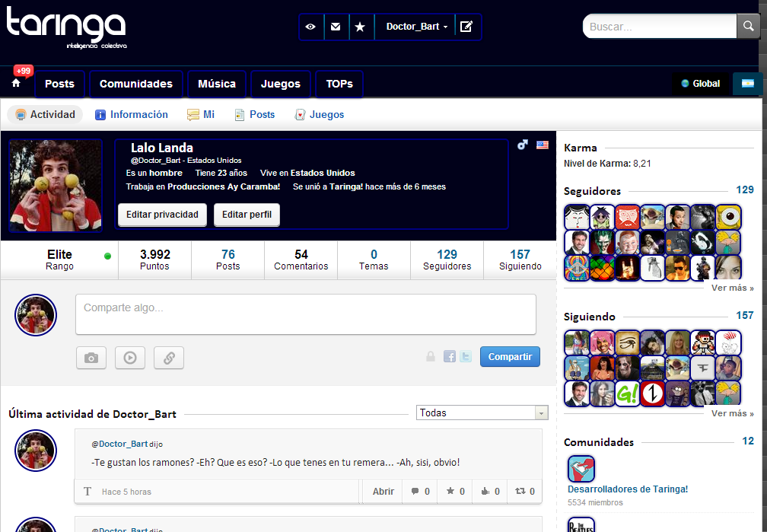Viewport: 767px width, 532px height.
Task: Click the Siguiendo count 157 in sidebar
Action: click(x=744, y=315)
